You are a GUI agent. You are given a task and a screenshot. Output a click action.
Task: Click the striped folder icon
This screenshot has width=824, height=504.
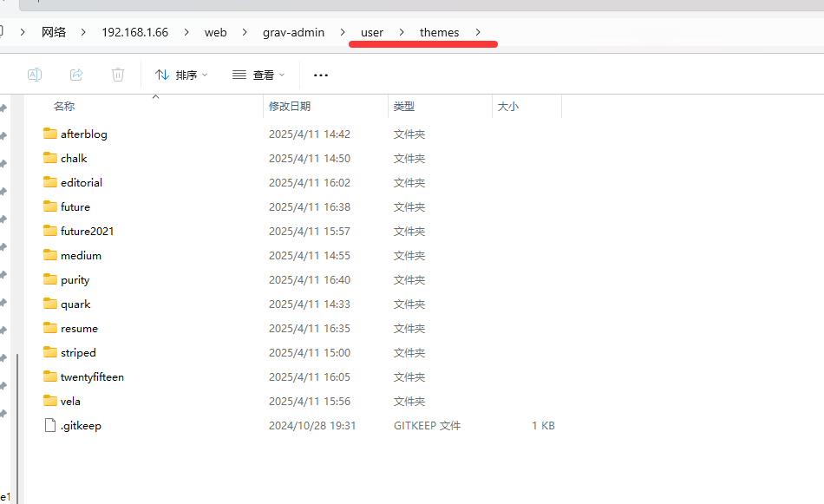pos(50,352)
